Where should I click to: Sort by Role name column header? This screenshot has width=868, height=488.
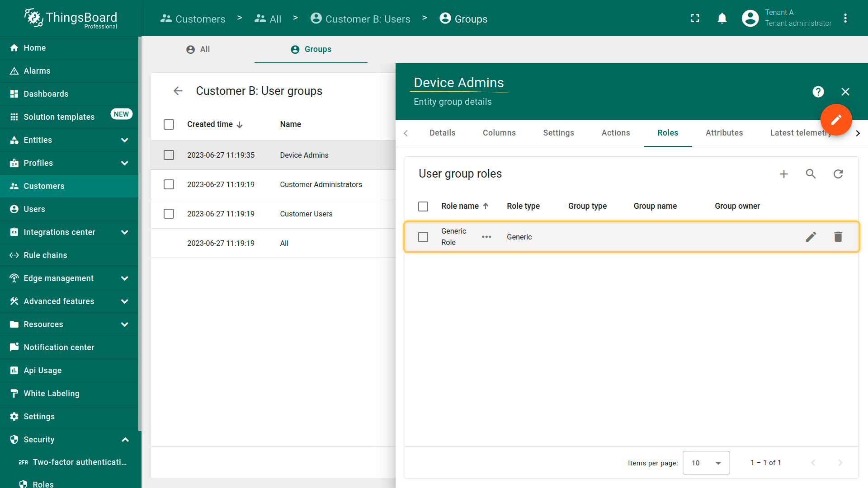pos(460,206)
